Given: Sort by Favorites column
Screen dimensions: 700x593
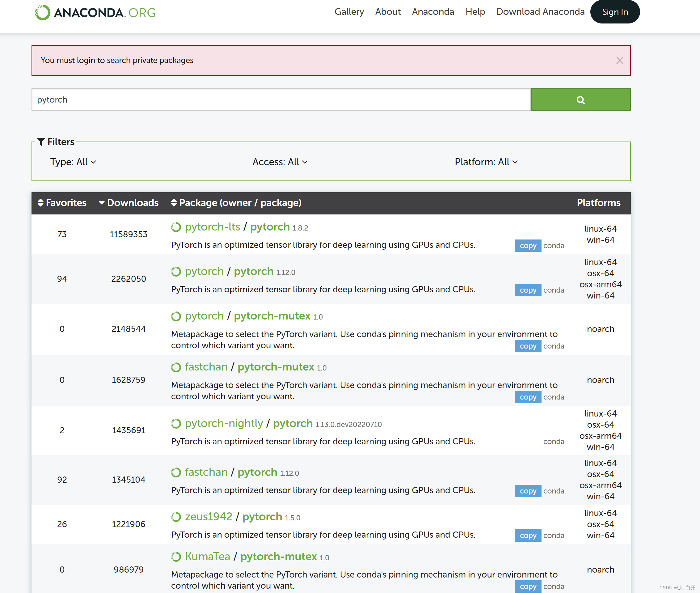Looking at the screenshot, I should (x=62, y=203).
